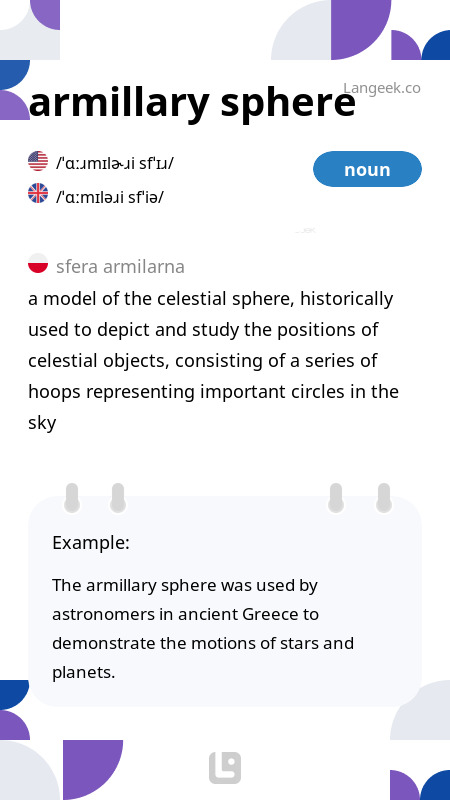Click the third calendar ring on Example card

[336, 498]
